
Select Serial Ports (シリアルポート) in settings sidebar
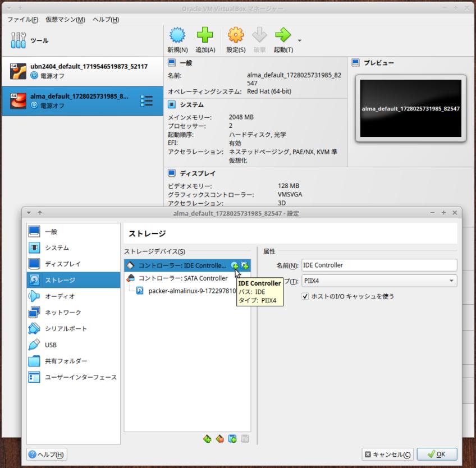click(x=74, y=328)
